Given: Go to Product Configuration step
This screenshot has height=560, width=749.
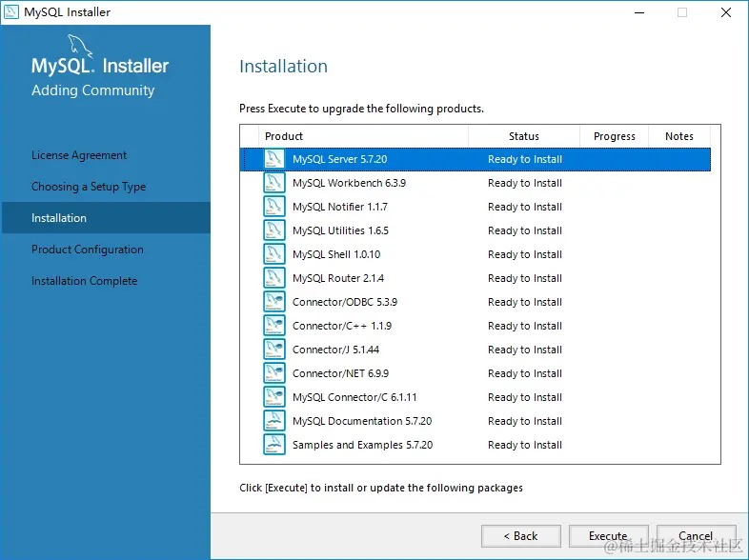Looking at the screenshot, I should [87, 250].
